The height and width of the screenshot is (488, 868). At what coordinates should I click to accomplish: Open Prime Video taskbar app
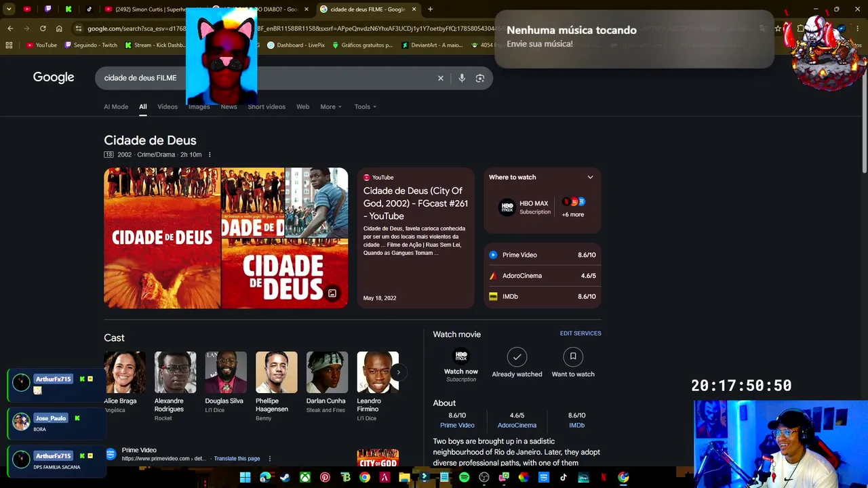tap(543, 477)
